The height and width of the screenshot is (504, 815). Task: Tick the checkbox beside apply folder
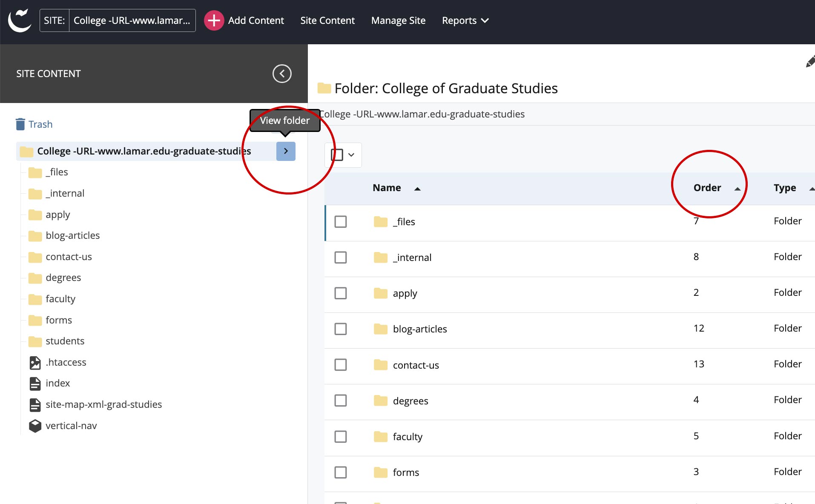pos(341,293)
